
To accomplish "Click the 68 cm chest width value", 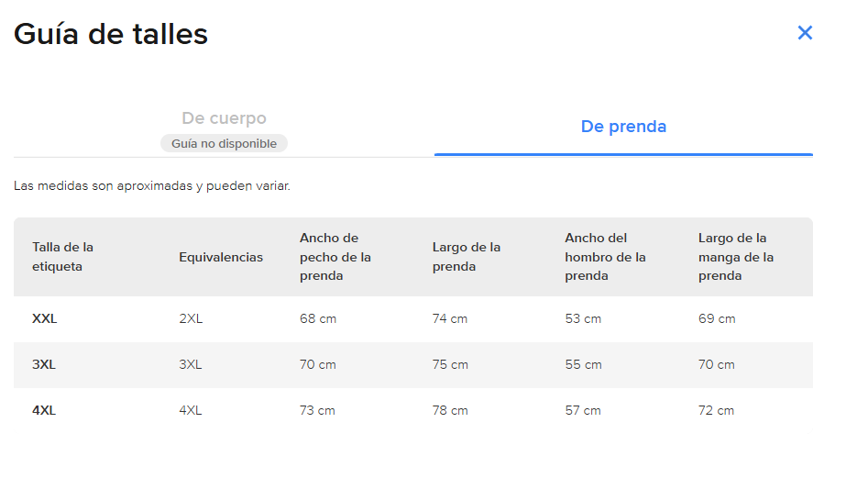I will (x=318, y=319).
